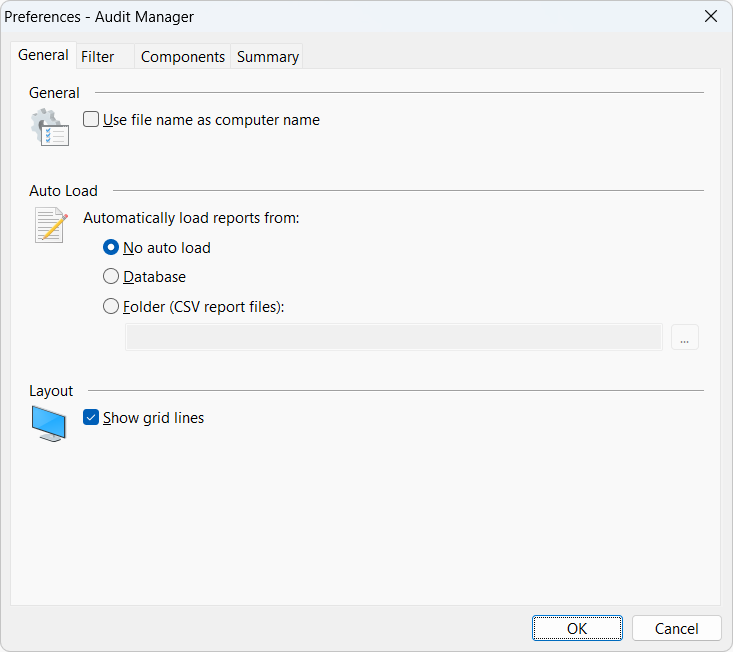This screenshot has height=652, width=733.
Task: Uncheck the Show grid lines checkbox
Action: pos(92,418)
